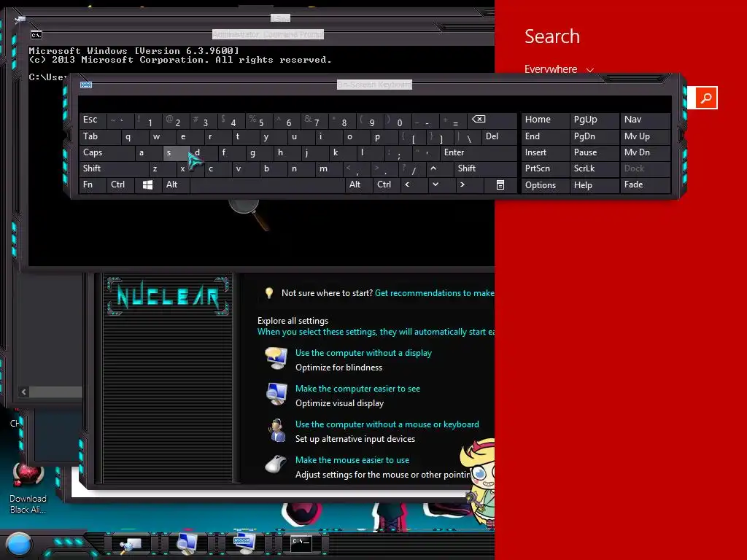Click the spacebar on On-Screen Keyboard

(x=267, y=184)
